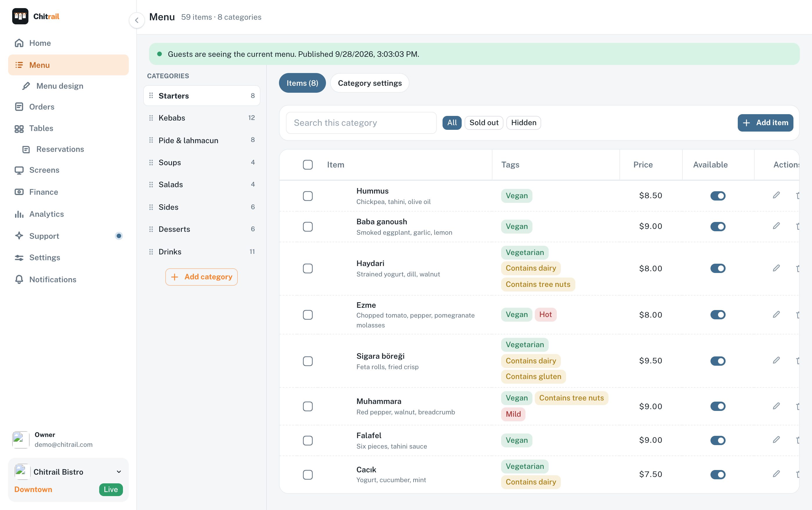The image size is (812, 510).
Task: Show All items filter
Action: (452, 123)
